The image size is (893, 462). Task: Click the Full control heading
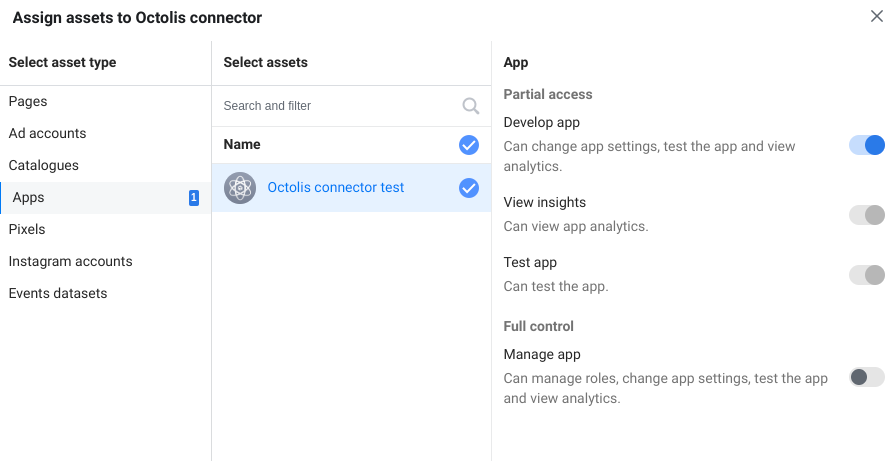[x=539, y=326]
